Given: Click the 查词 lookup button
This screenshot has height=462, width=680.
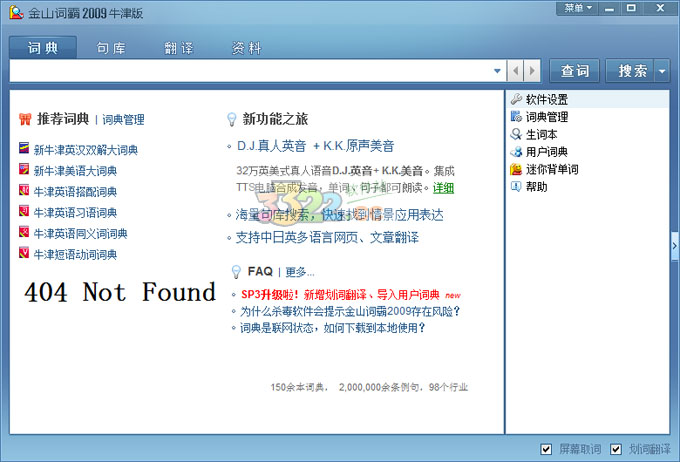Looking at the screenshot, I should coord(575,71).
